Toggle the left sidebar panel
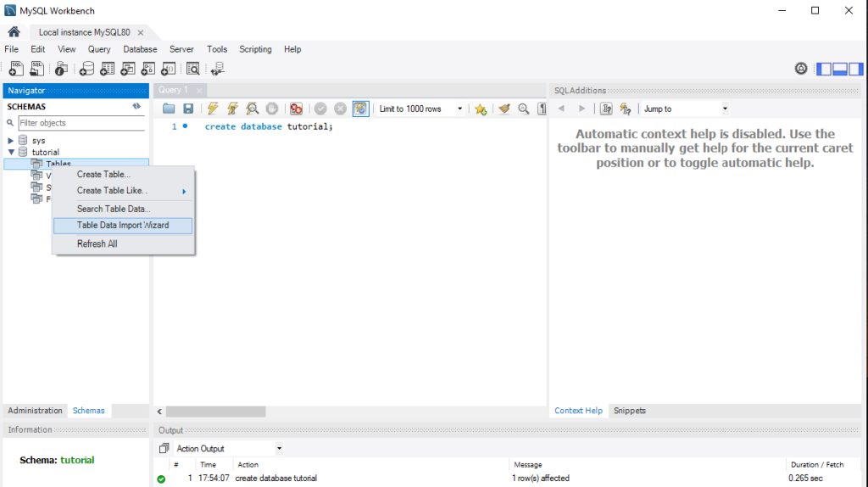 824,69
